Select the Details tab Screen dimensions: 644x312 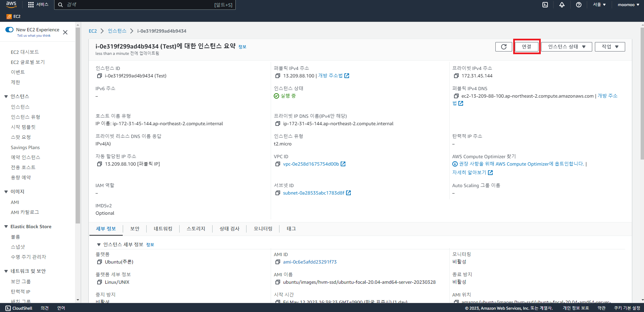[x=106, y=229]
